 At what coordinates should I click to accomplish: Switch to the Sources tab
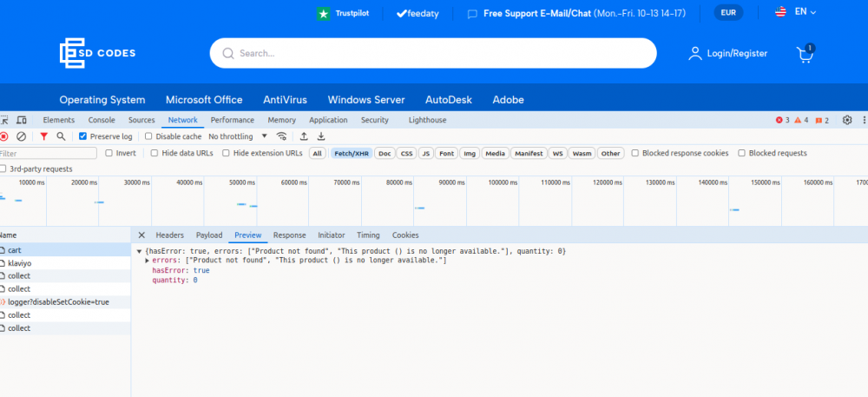pos(141,120)
